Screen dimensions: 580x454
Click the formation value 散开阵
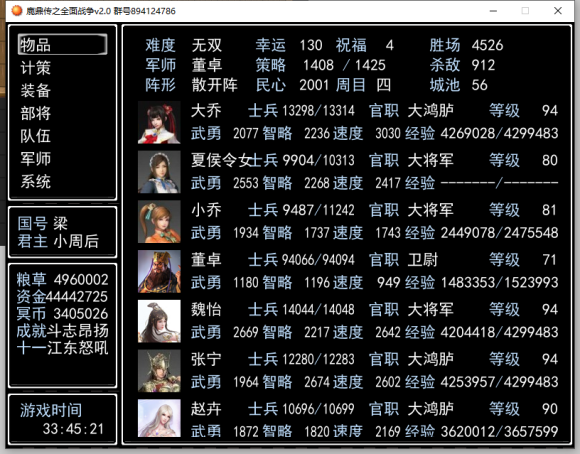[x=215, y=85]
